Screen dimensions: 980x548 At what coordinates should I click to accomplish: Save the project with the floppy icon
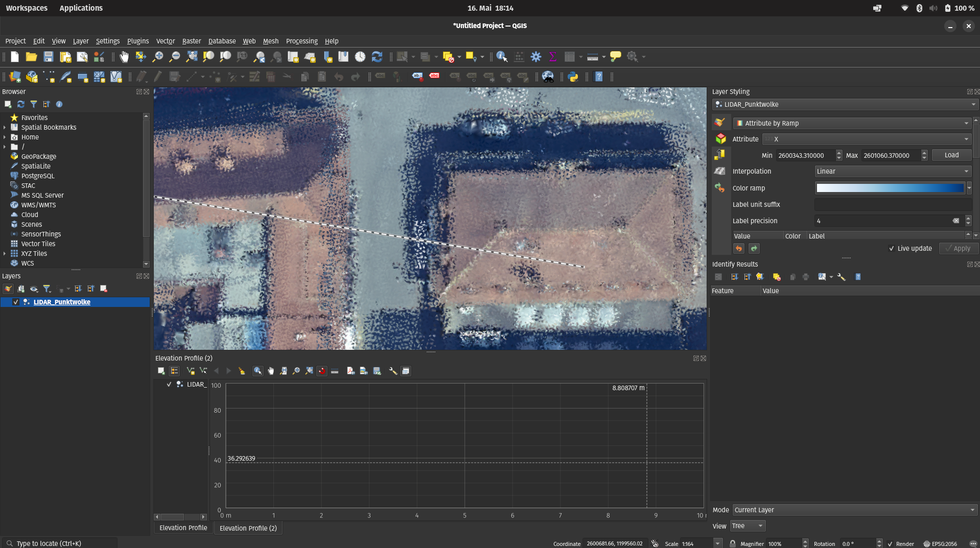[x=48, y=57]
